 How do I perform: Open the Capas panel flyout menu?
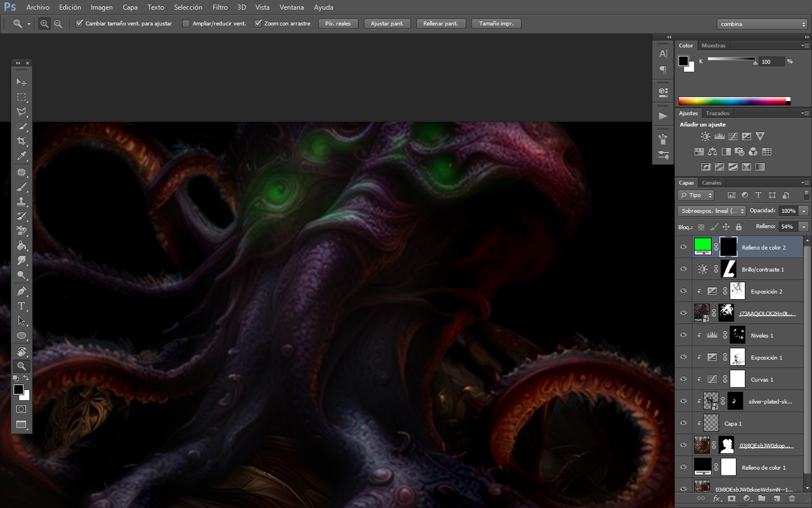click(x=805, y=183)
